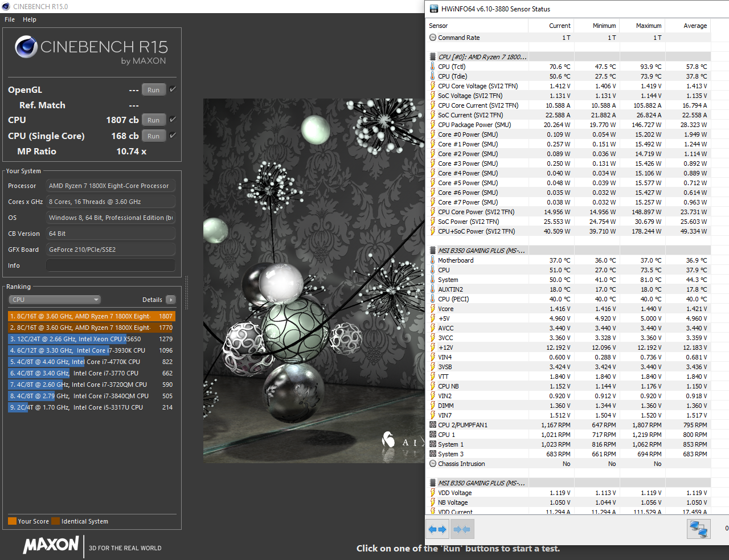Click the Info text field
Image resolution: width=729 pixels, height=560 pixels.
point(110,265)
